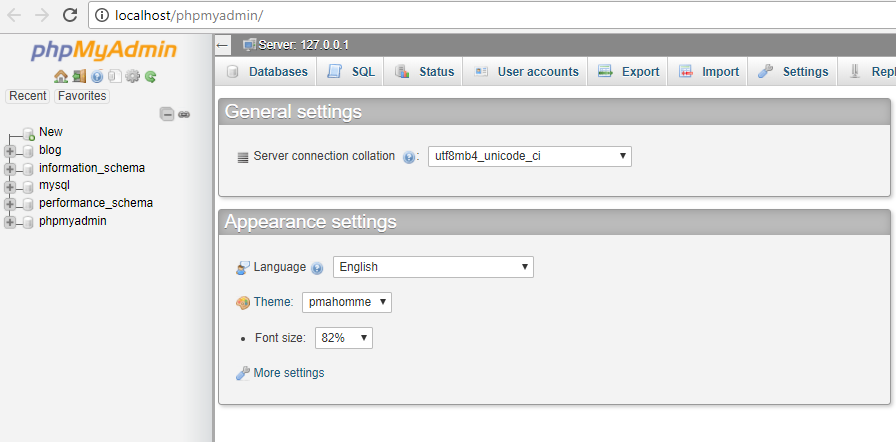Click the General settings heading
This screenshot has width=896, height=442.
click(293, 111)
